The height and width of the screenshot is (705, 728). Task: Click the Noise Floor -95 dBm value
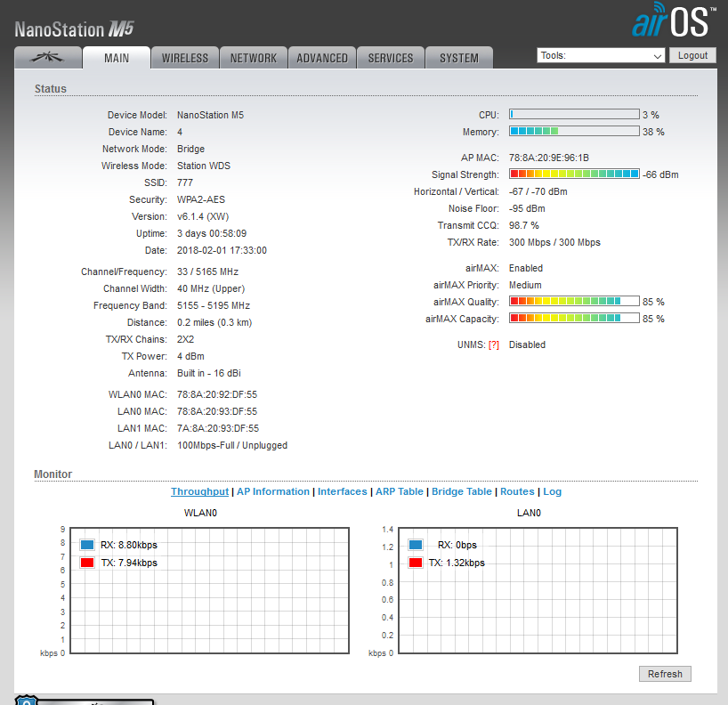527,208
